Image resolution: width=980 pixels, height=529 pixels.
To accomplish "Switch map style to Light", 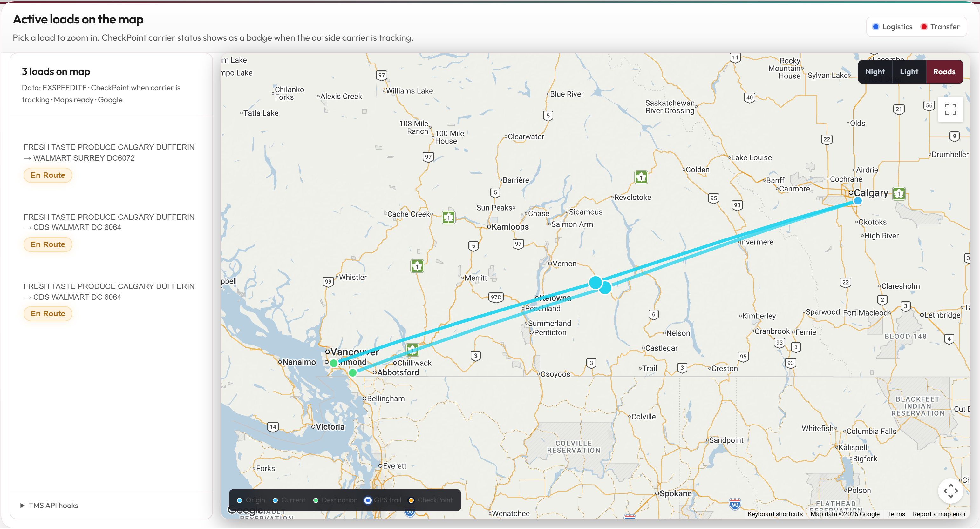I will [x=909, y=71].
